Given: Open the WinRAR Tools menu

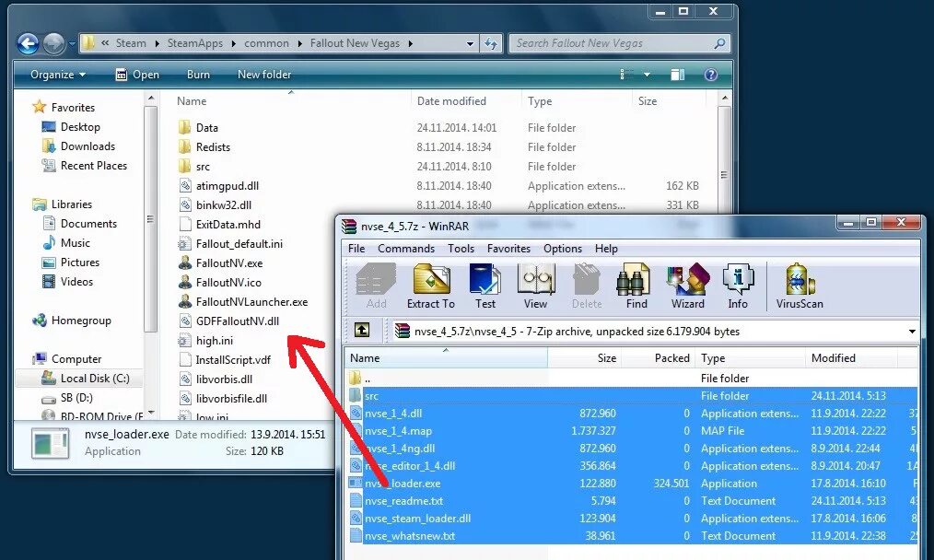Looking at the screenshot, I should pyautogui.click(x=461, y=249).
